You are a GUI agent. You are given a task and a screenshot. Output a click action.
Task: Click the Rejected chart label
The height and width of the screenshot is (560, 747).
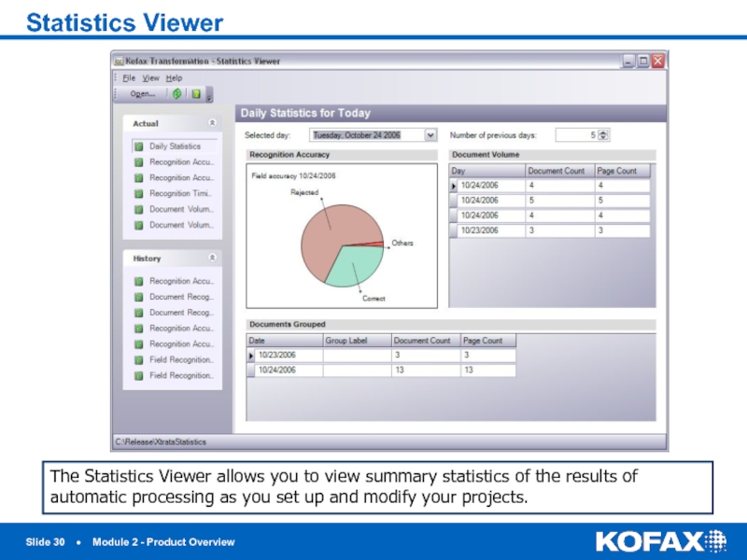(x=304, y=192)
